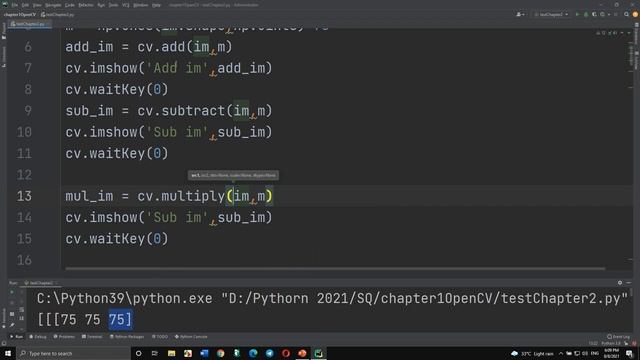Viewport: 640px width, 360px height.
Task: Click the orange IDE updates avatar icon
Action: click(635, 15)
